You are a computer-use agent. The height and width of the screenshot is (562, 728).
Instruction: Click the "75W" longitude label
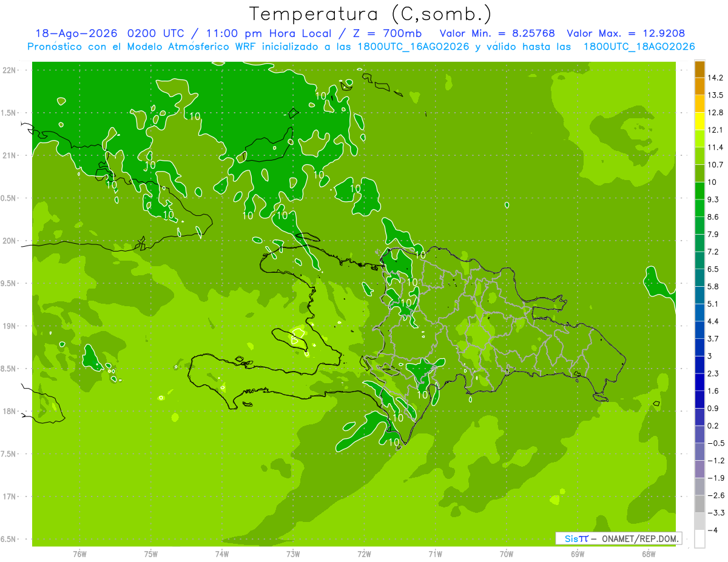click(151, 554)
